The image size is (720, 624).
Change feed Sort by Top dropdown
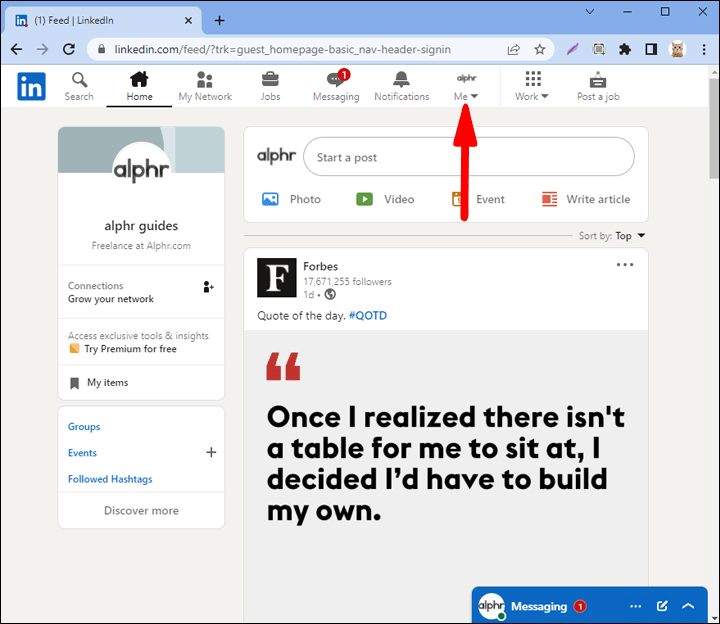630,236
